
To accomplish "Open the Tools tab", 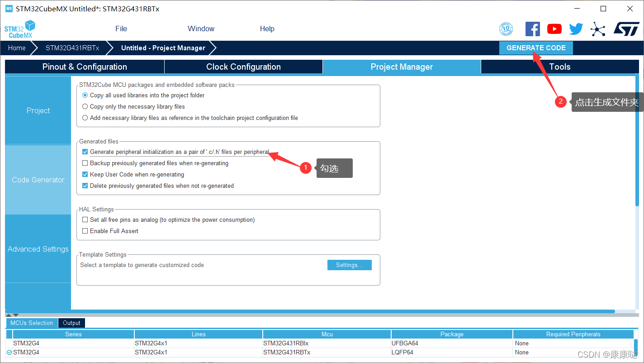I will click(560, 67).
